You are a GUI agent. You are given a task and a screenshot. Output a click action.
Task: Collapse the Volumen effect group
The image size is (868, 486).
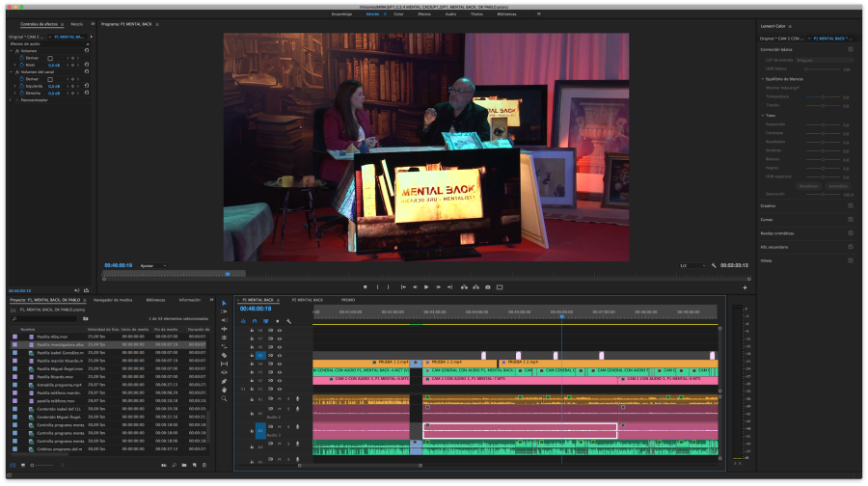[x=11, y=51]
